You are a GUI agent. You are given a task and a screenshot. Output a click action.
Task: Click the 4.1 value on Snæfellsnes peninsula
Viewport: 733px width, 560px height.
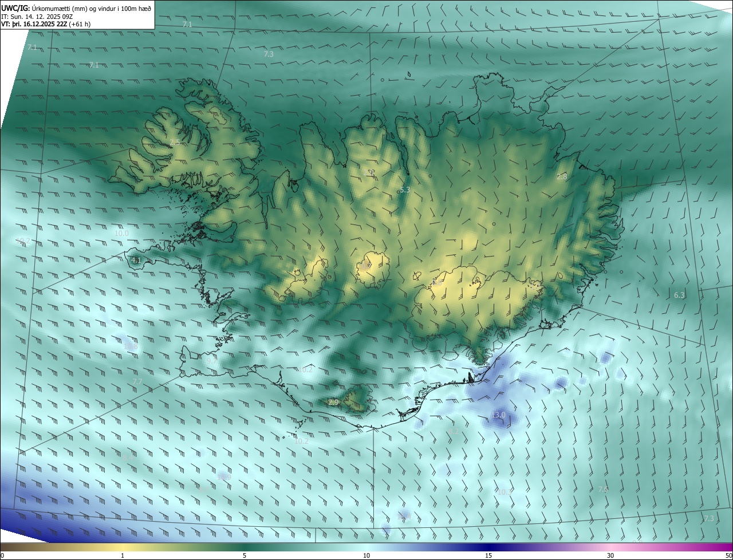point(136,260)
